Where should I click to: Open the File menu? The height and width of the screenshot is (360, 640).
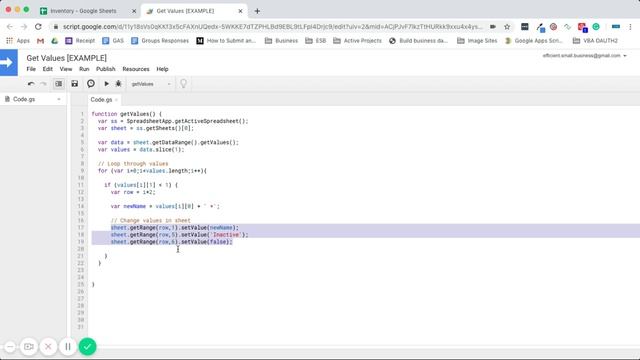[x=31, y=69]
